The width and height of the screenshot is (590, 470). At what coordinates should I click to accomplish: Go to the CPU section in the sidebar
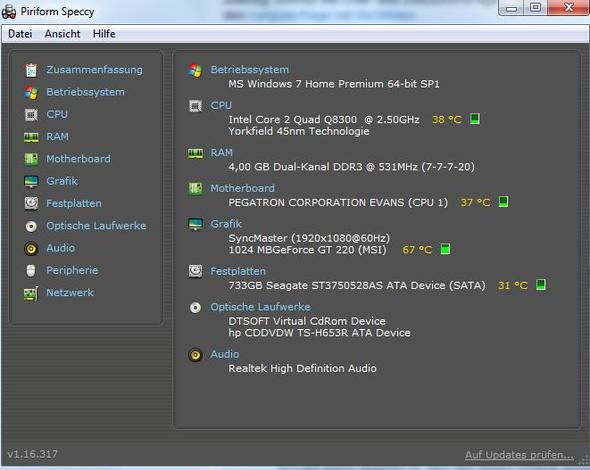(x=57, y=114)
